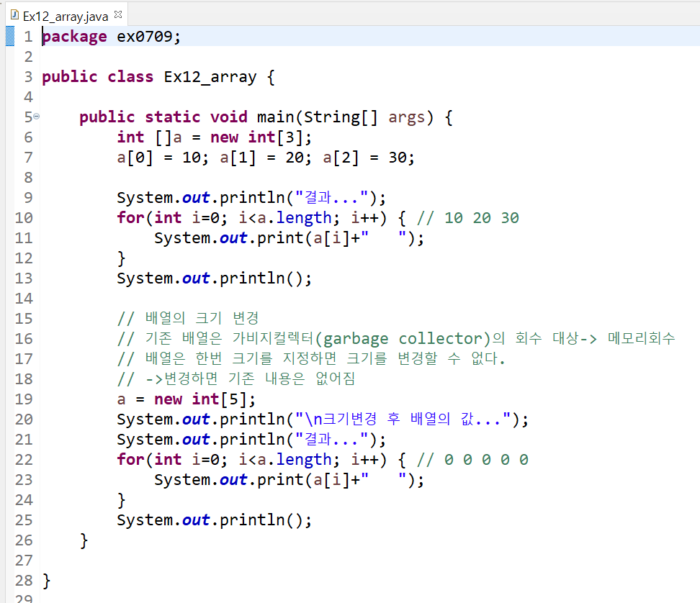This screenshot has width=700, height=603.
Task: Close the Ex12_array.java tab
Action: tap(118, 14)
